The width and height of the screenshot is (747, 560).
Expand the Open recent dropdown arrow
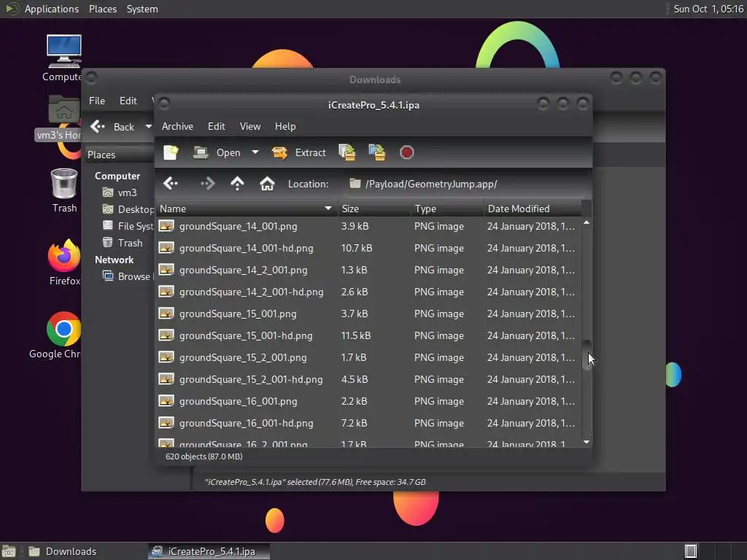255,152
